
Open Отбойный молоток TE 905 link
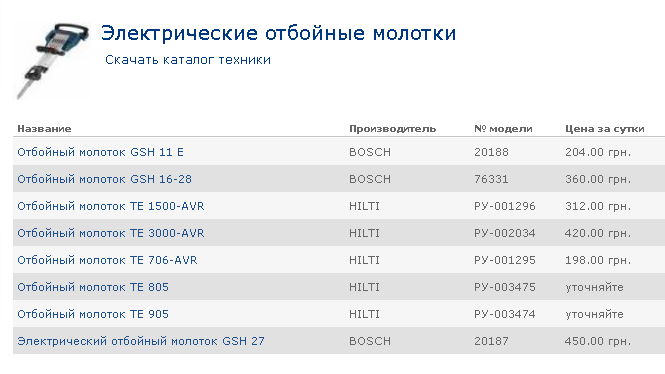[x=93, y=314]
